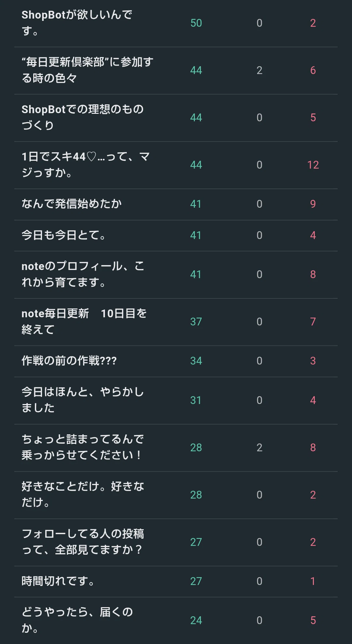This screenshot has height=644, width=352.
Task: Click like count 12 in スキ44 row
Action: pos(313,165)
